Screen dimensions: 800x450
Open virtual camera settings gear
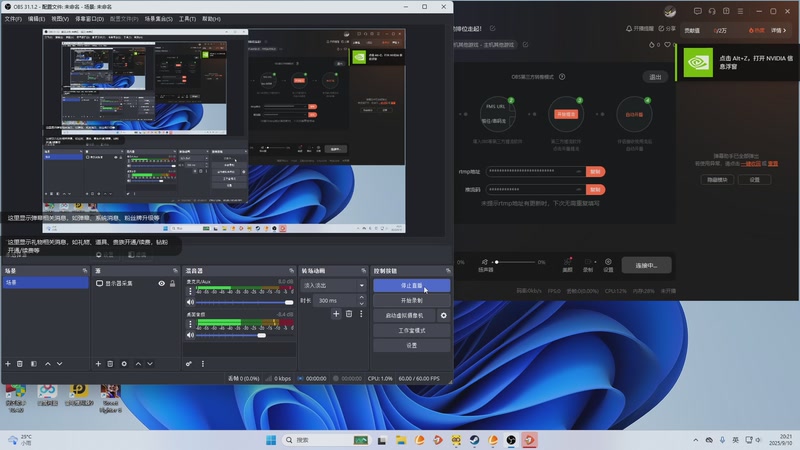pyautogui.click(x=443, y=315)
